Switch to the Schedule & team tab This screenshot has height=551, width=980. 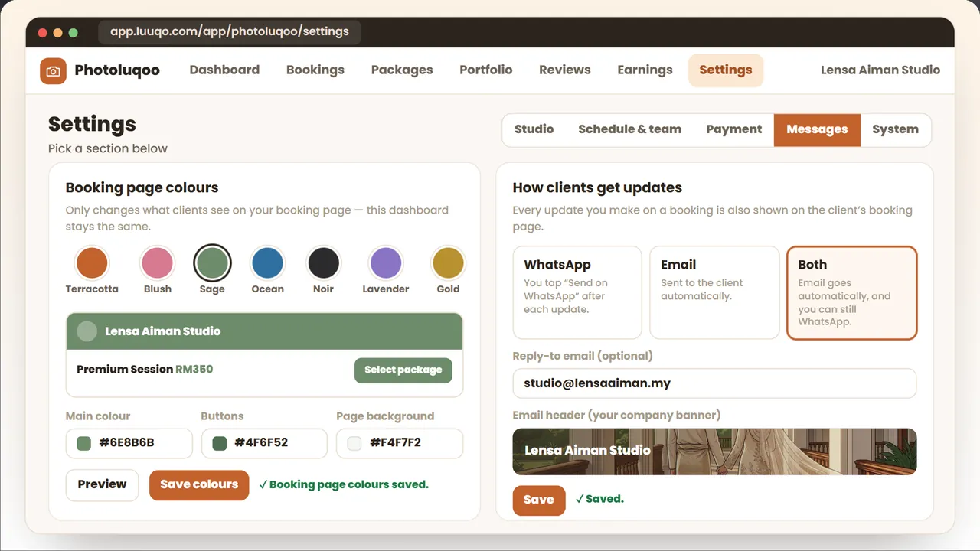coord(629,129)
